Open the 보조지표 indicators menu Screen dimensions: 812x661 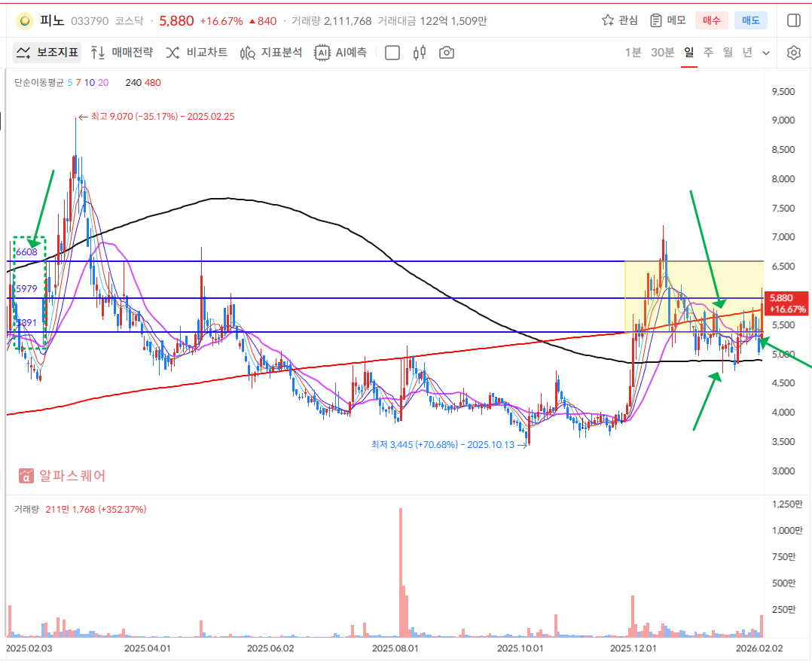(47, 53)
